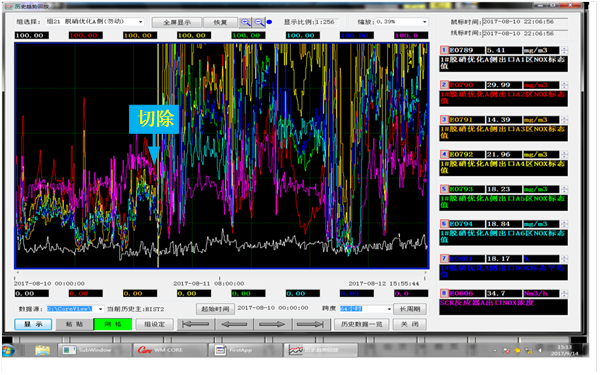Viewport: 600px width, 375px height.
Task: Toggle trace number 3 button E0791
Action: [444, 120]
